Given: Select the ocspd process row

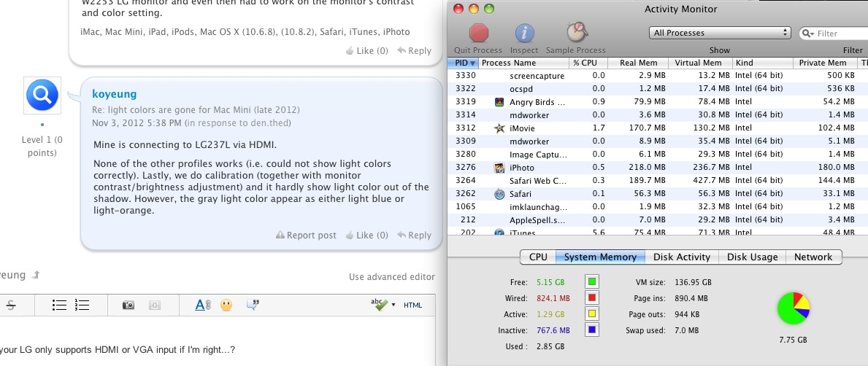Looking at the screenshot, I should (658, 88).
